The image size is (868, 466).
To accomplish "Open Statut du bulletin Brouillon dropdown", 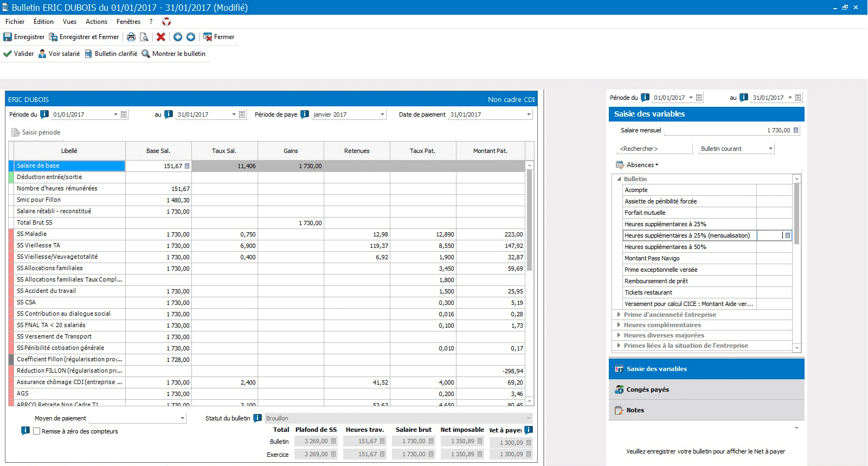I will pos(529,418).
